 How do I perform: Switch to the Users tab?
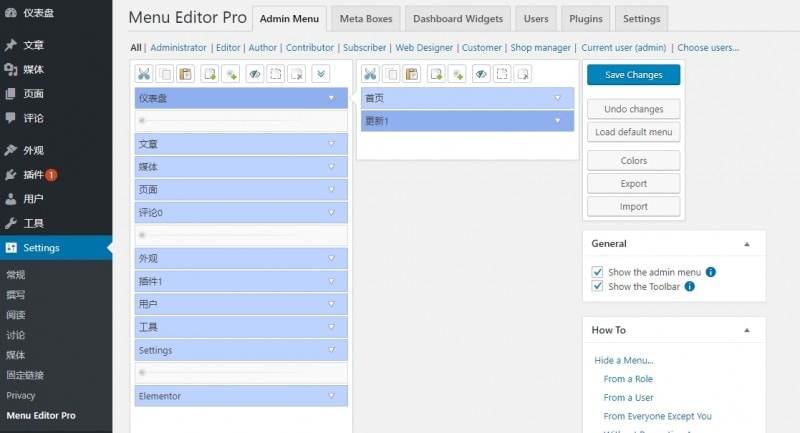[x=536, y=19]
